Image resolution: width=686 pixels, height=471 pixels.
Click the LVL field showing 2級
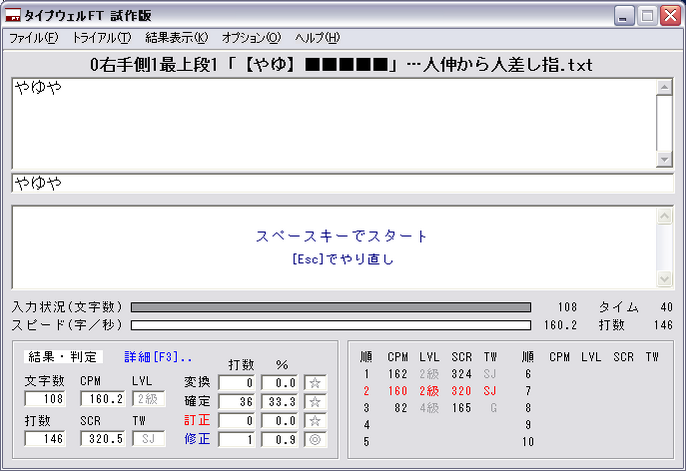pyautogui.click(x=149, y=399)
